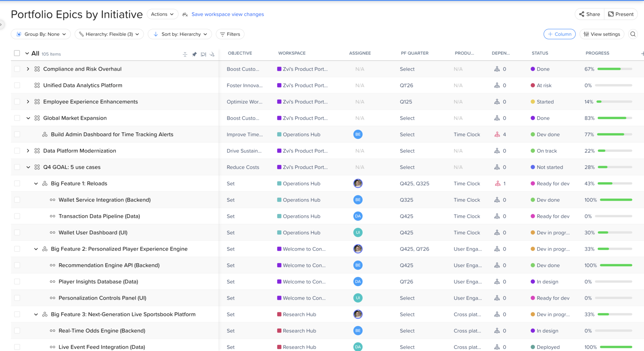Screen dimensions: 644x351
Task: Click the shared view icon beside Save link
Action: point(185,15)
